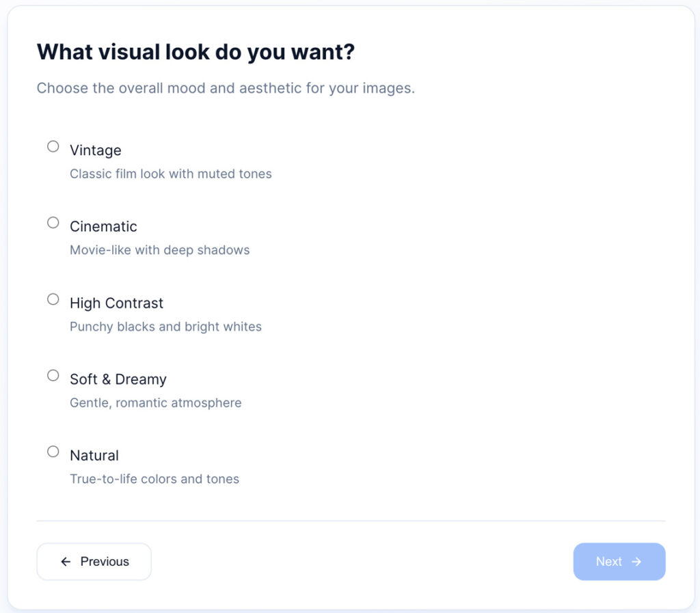This screenshot has width=700, height=613.
Task: Click the Cinematic option label
Action: tap(103, 227)
